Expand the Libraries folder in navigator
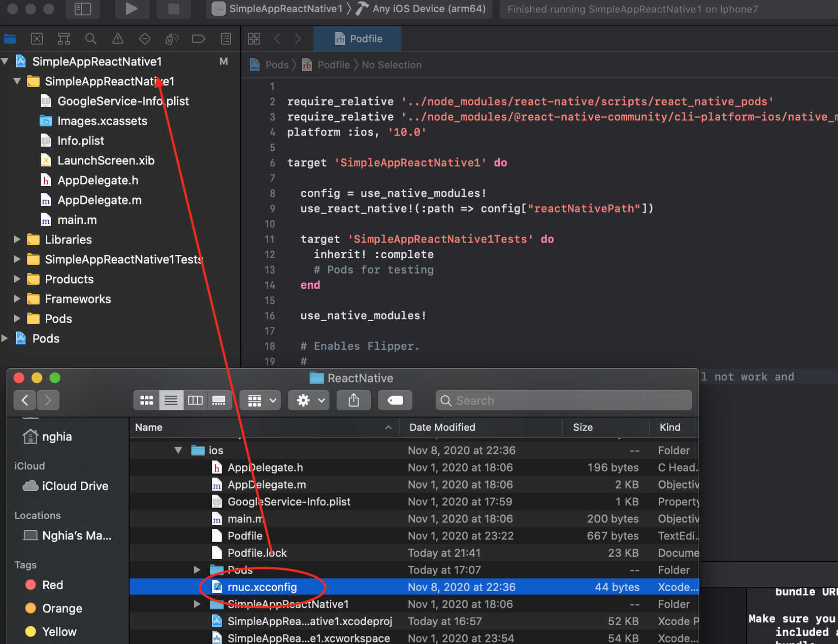Viewport: 838px width, 644px height. tap(17, 240)
